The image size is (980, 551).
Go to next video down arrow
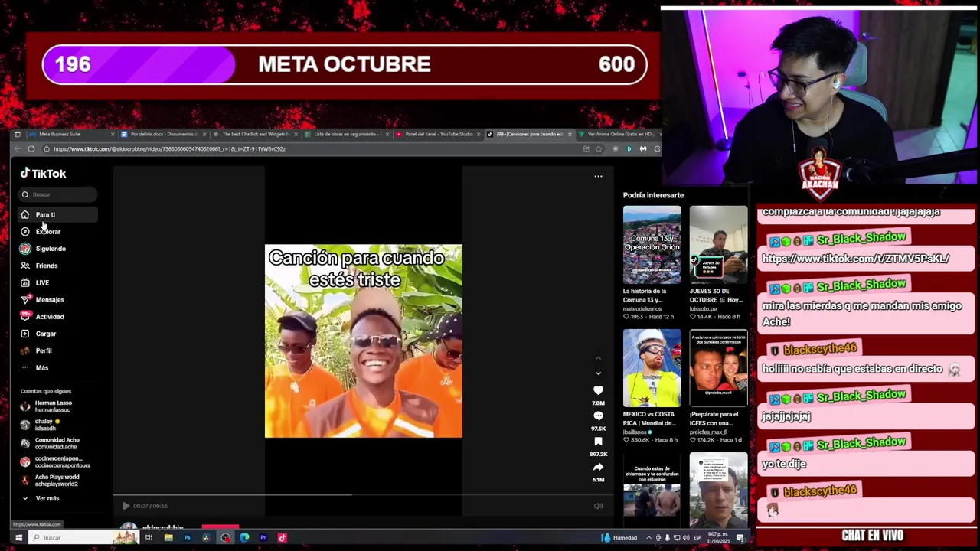point(599,373)
